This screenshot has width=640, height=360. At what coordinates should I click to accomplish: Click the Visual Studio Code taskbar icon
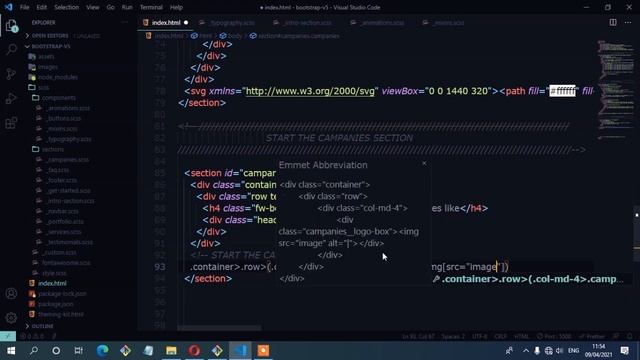pos(240,351)
